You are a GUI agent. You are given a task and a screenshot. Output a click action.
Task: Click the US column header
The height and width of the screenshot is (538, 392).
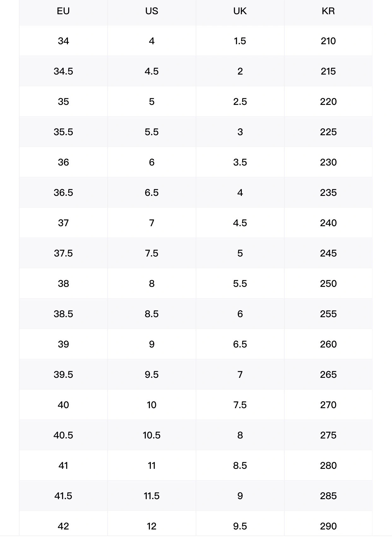click(x=151, y=11)
